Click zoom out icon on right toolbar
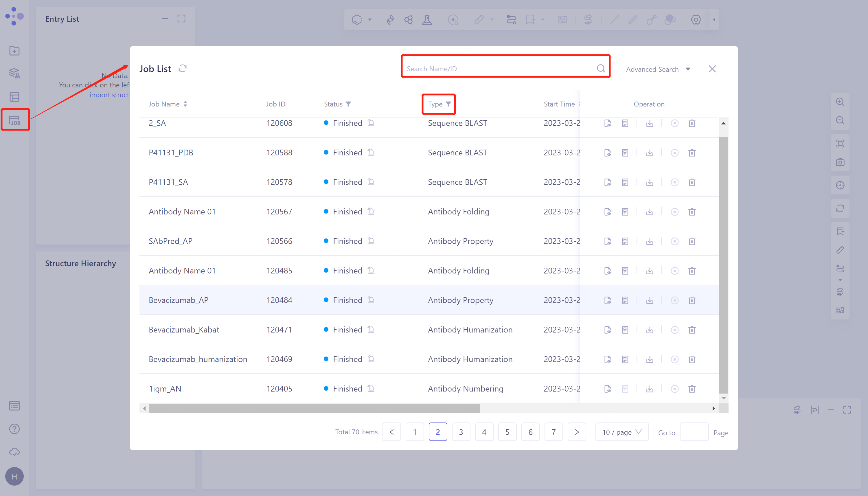 [x=840, y=120]
